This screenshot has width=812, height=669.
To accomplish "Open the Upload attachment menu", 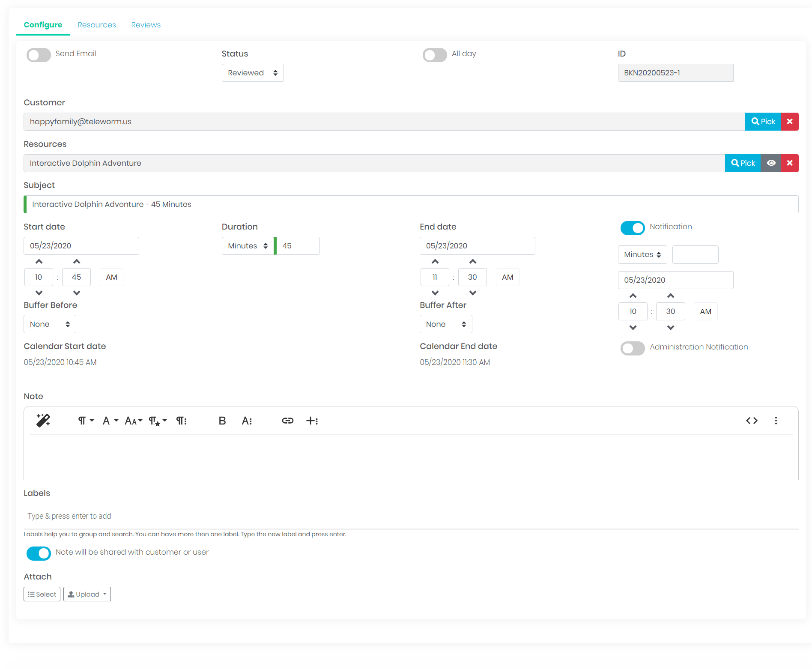I will point(87,594).
